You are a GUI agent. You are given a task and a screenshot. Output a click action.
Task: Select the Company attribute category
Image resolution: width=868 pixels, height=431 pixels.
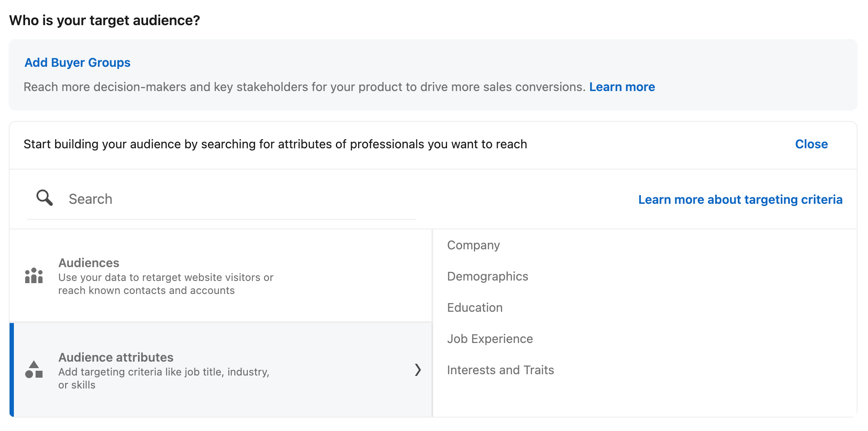point(473,245)
